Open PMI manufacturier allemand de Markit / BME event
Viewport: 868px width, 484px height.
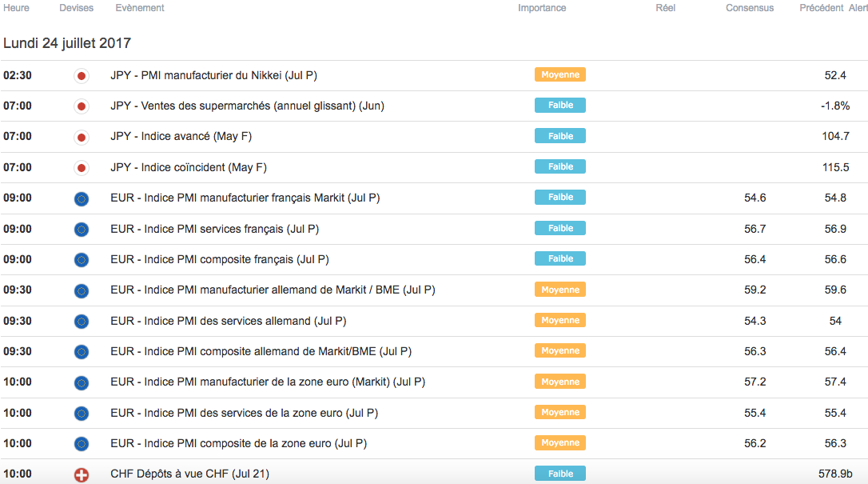(x=273, y=290)
